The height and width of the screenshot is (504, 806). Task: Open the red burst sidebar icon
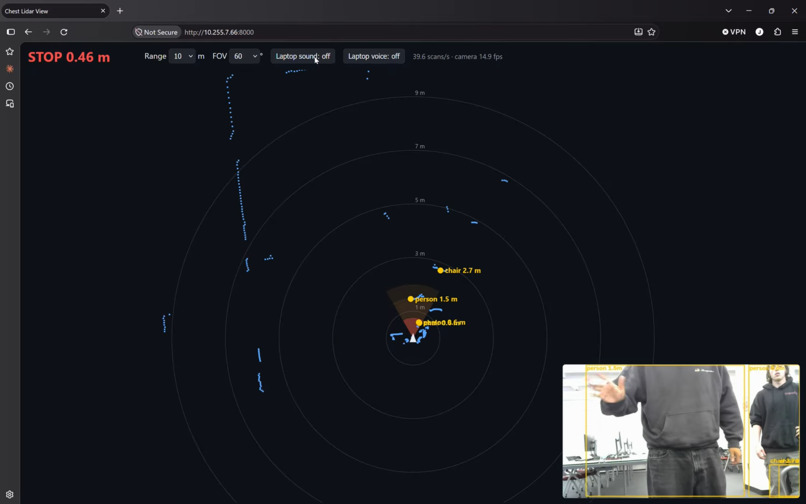pyautogui.click(x=10, y=68)
